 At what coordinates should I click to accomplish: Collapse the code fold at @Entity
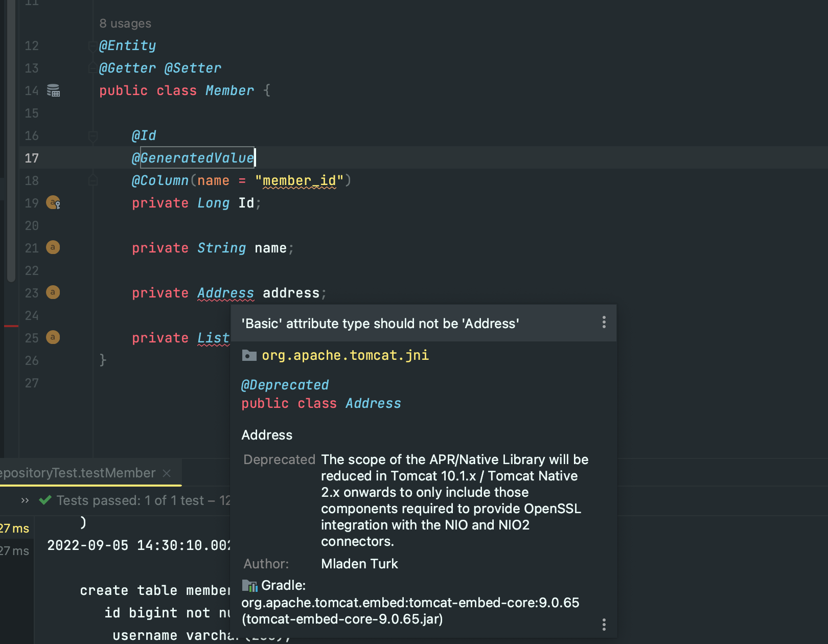click(x=93, y=46)
